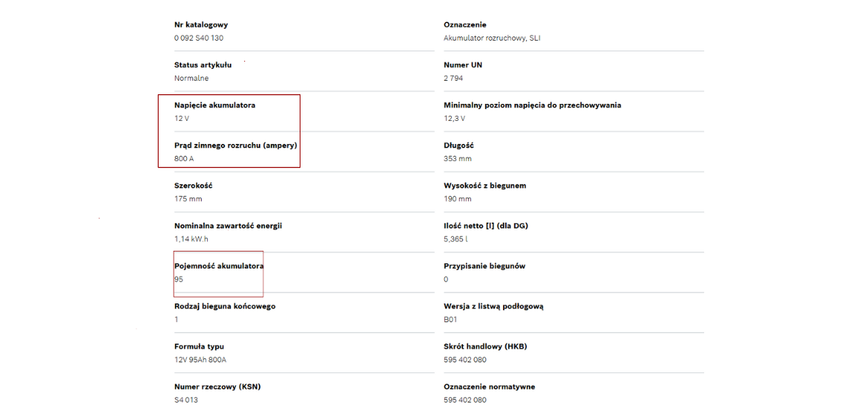Select the B01 floor strip version value
This screenshot has height=417, width=868.
click(450, 320)
